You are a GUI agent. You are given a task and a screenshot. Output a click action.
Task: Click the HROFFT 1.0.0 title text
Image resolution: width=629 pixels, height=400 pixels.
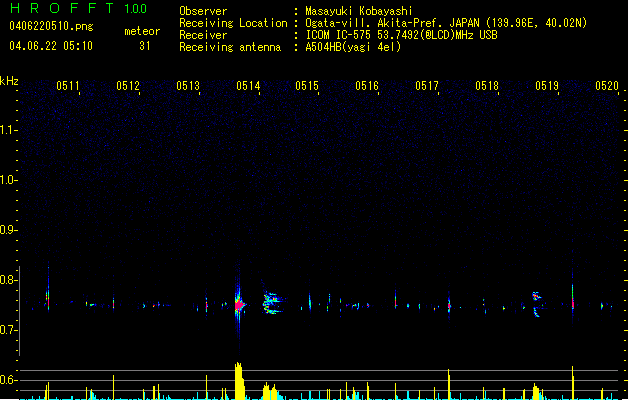(x=79, y=8)
